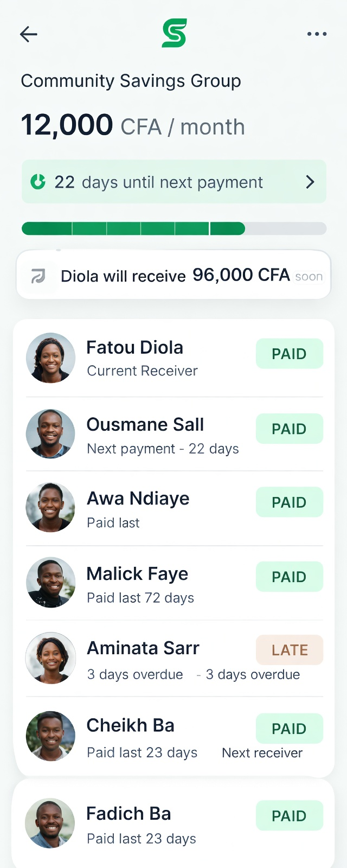Tap the green S app logo
This screenshot has width=347, height=868.
click(174, 33)
